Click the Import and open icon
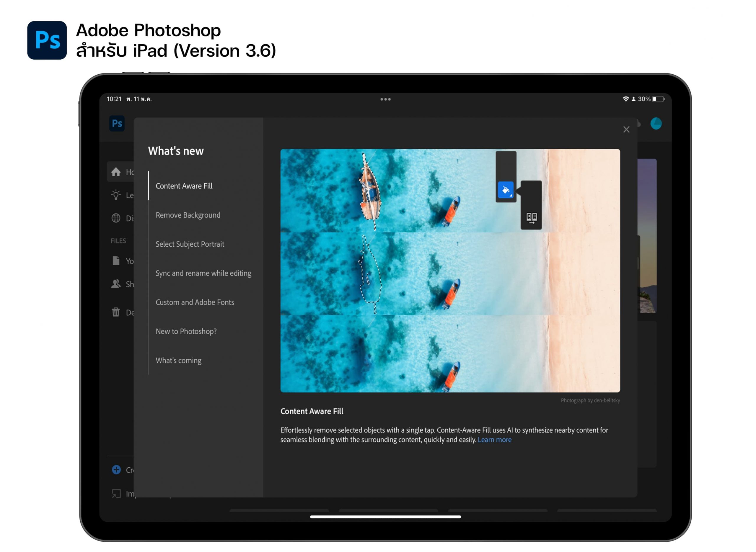This screenshot has height=552, width=756. coord(116,493)
